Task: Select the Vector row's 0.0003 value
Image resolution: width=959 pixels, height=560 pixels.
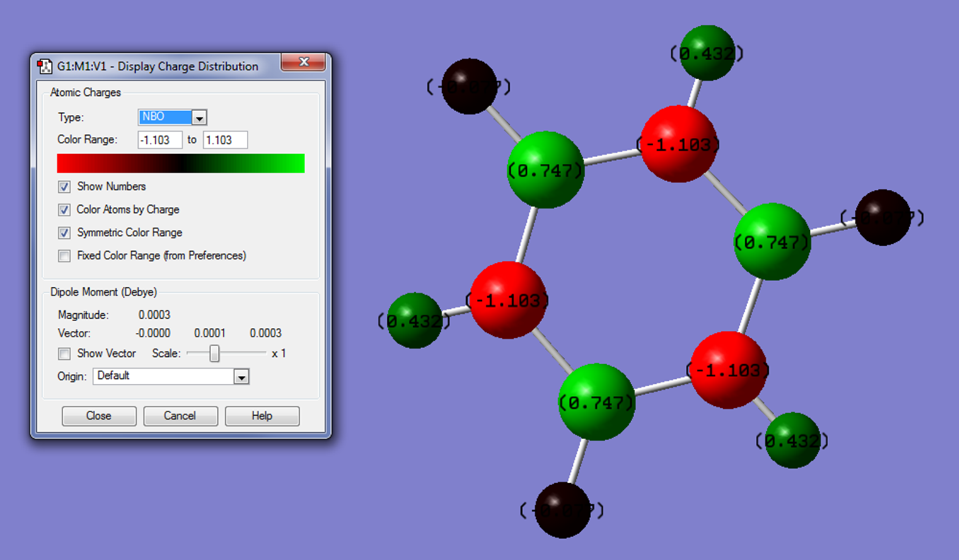Action: click(265, 333)
